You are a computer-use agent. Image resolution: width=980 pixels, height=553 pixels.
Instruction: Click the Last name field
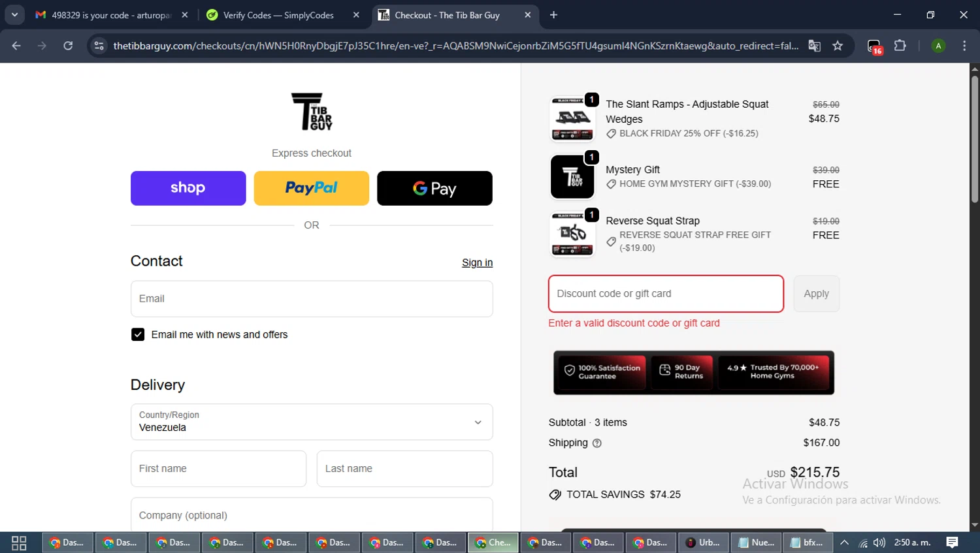point(404,469)
